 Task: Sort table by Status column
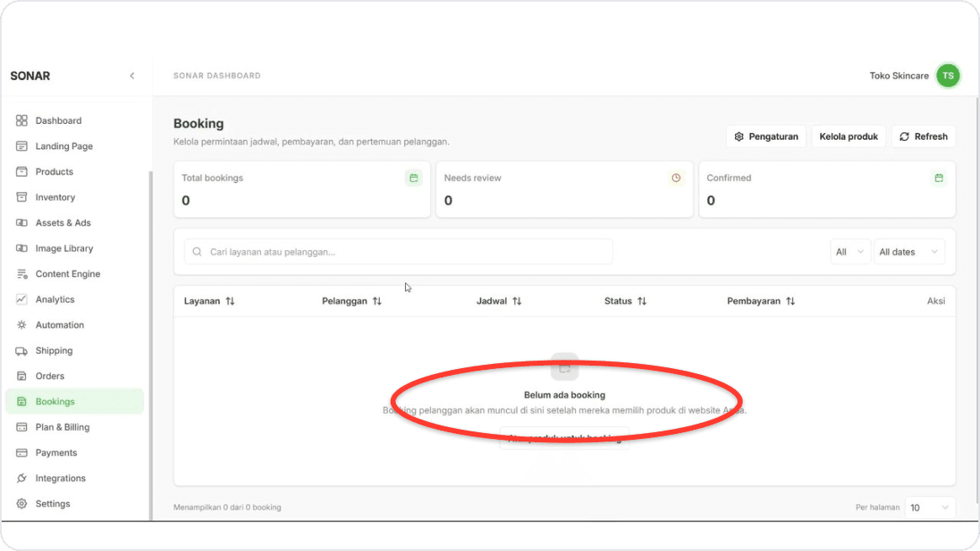(625, 301)
